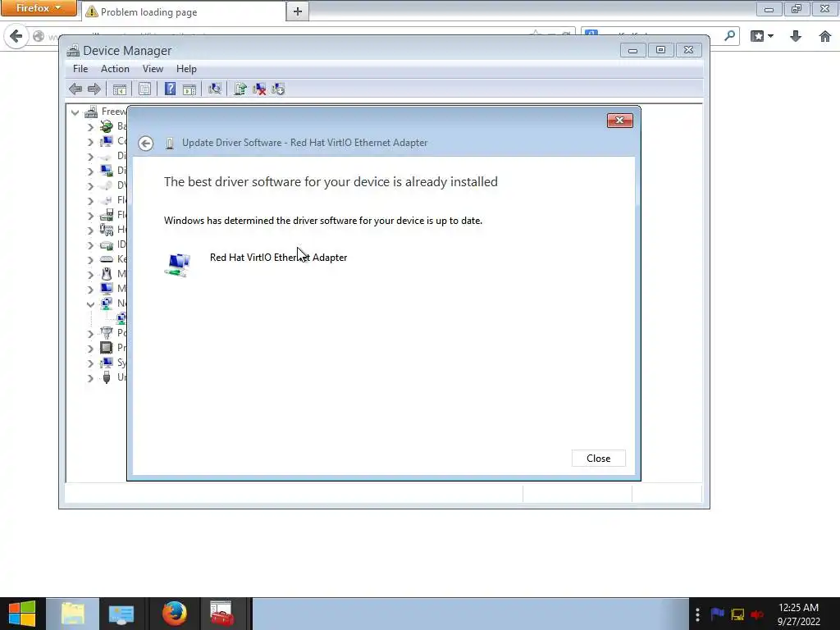Image resolution: width=840 pixels, height=630 pixels.
Task: Click the 'already installed' heading text
Action: [x=331, y=181]
